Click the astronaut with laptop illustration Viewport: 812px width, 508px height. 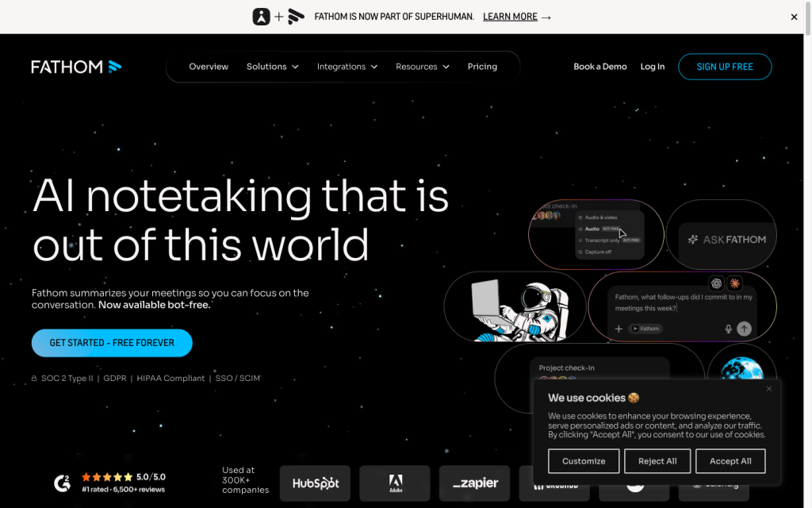click(519, 310)
